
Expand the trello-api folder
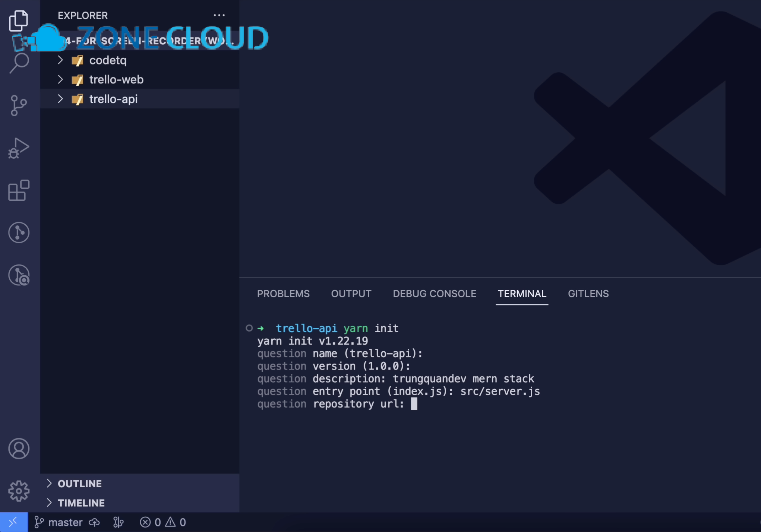60,99
